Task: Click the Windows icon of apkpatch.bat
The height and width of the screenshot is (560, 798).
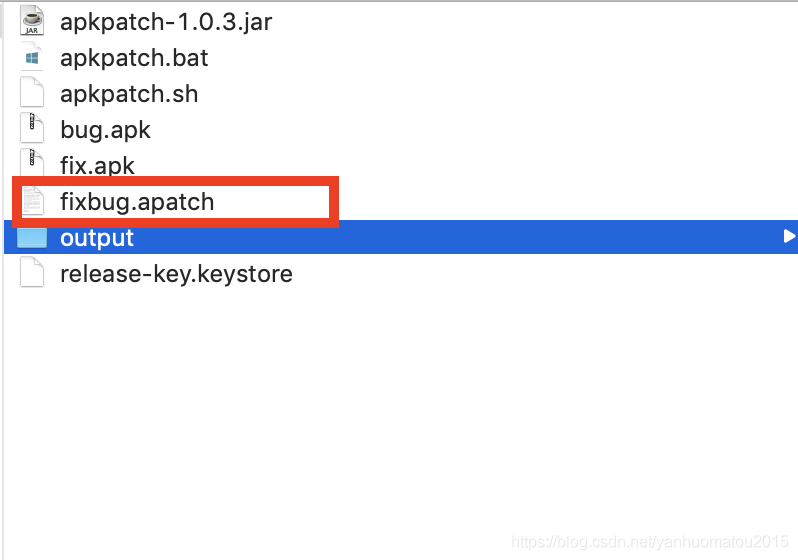Action: click(32, 58)
